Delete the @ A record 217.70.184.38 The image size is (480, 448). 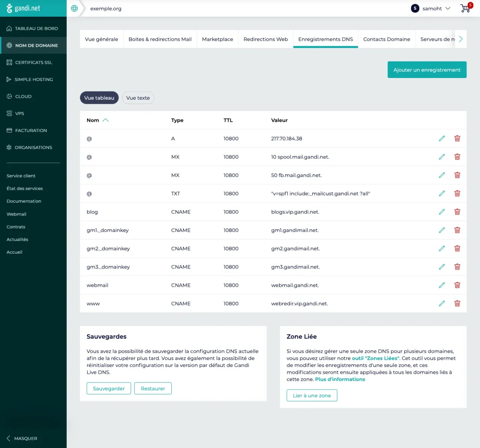457,138
